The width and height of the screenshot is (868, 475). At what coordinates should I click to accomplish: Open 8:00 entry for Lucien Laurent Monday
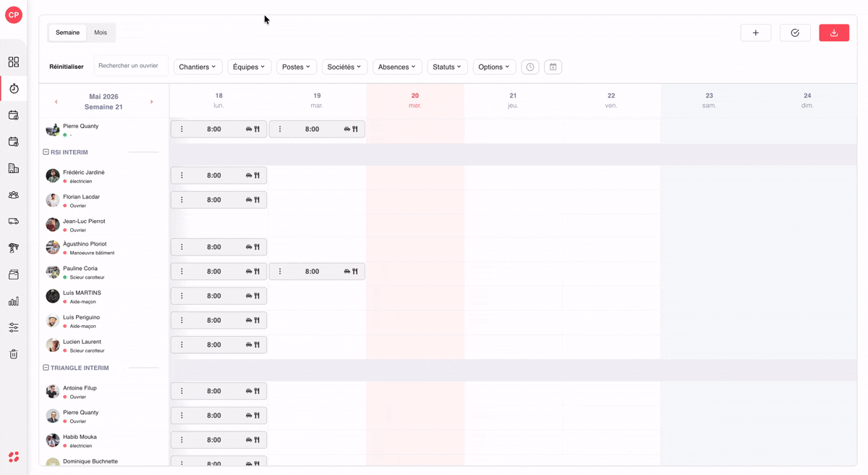coord(218,345)
